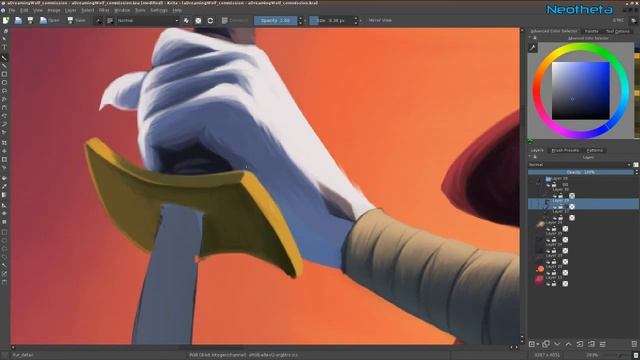Switch to the Brush Presets tab
640x360 pixels.
[565, 150]
